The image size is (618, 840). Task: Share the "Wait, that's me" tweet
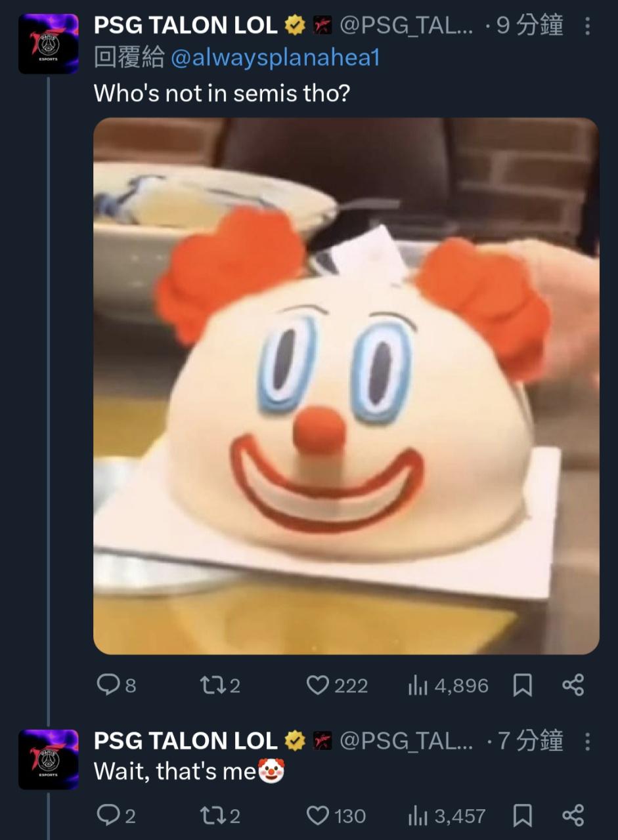[573, 816]
